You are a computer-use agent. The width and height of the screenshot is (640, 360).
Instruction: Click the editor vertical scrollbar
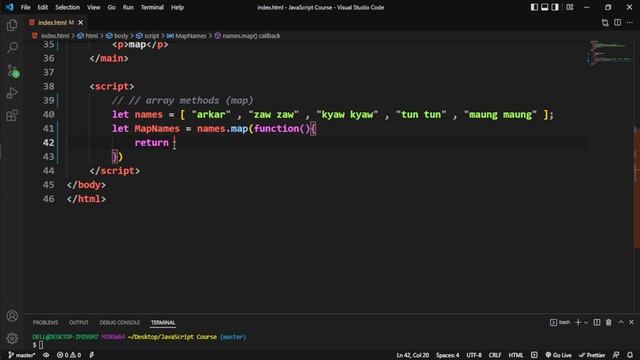[x=637, y=187]
